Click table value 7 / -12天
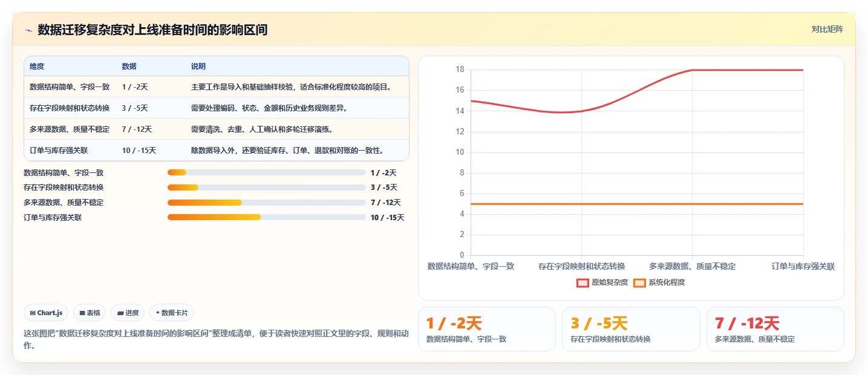 click(x=137, y=129)
